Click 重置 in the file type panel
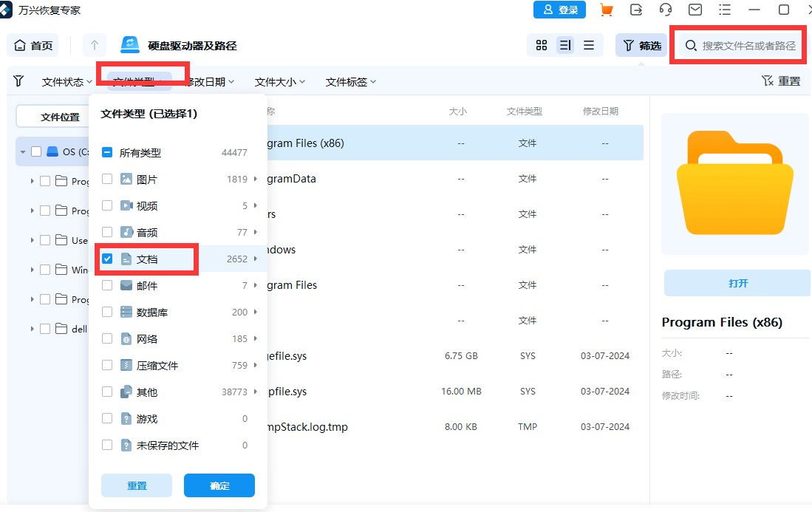This screenshot has height=512, width=812. 136,485
